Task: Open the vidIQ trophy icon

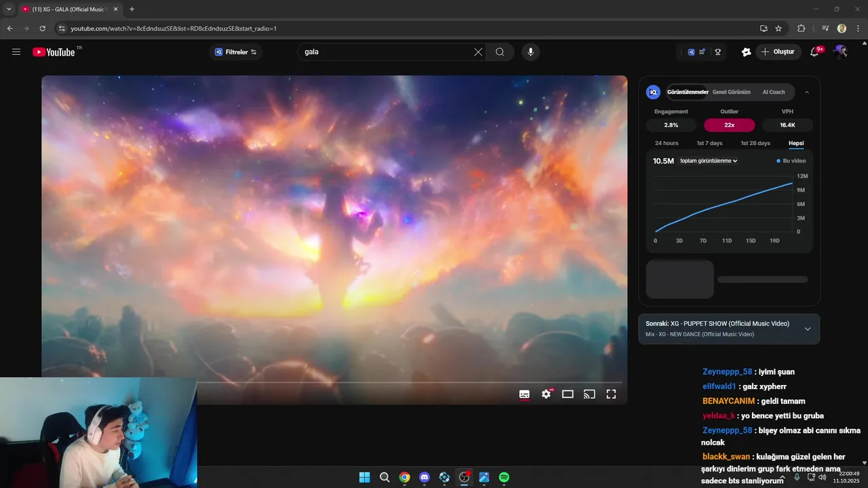Action: tap(717, 52)
